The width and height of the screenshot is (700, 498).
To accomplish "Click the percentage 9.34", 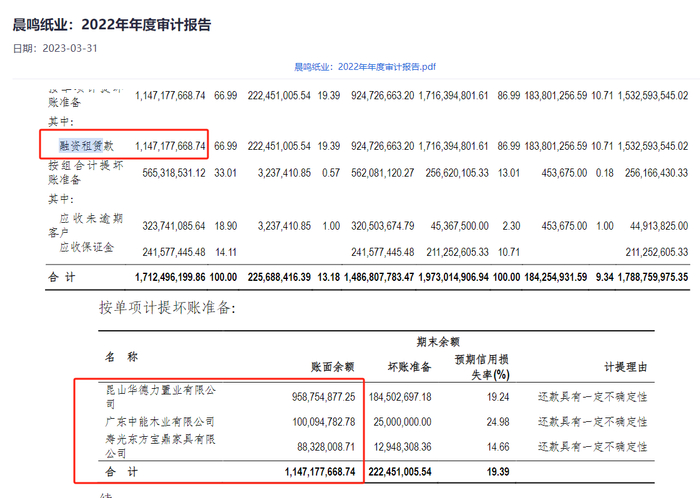I will pyautogui.click(x=604, y=277).
